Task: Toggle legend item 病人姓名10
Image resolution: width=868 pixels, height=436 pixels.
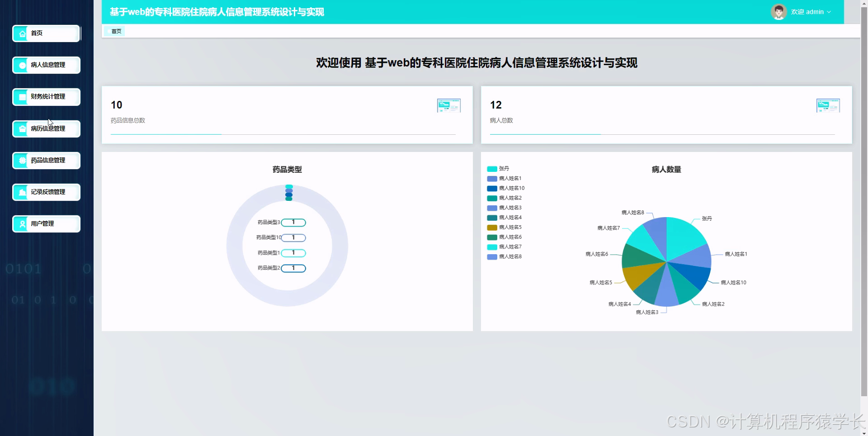Action: click(x=506, y=188)
